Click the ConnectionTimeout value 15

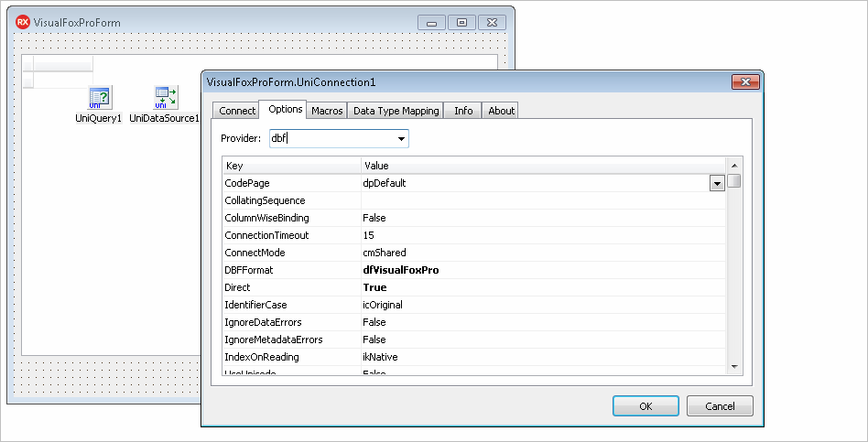543,235
